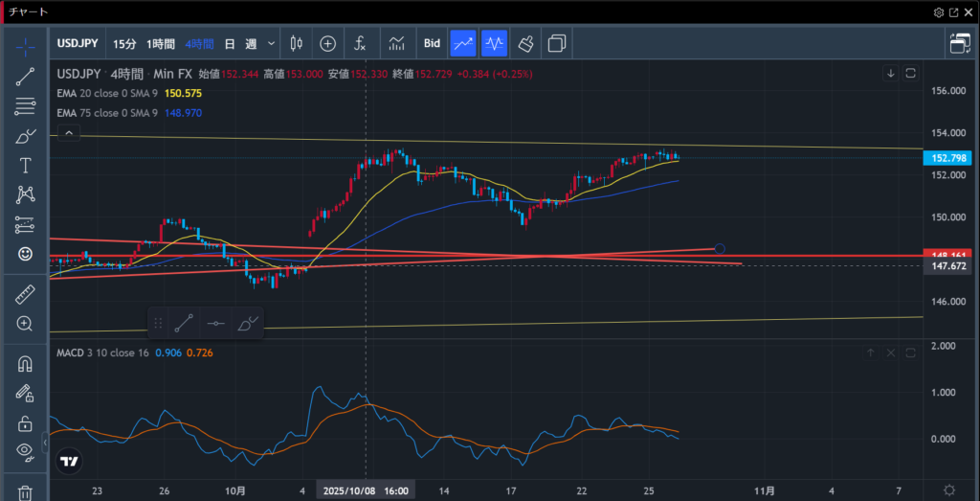980x501 pixels.
Task: Click the Bid price button
Action: (x=432, y=43)
